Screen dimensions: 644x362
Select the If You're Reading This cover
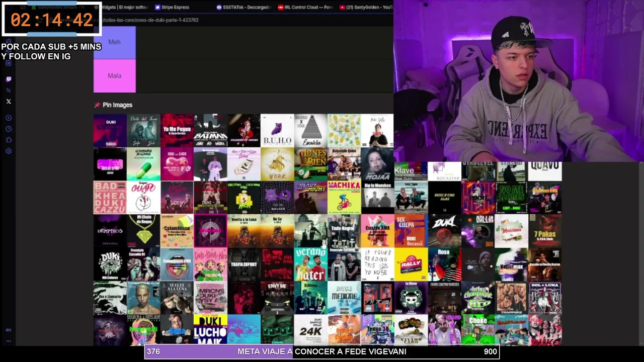point(377,264)
